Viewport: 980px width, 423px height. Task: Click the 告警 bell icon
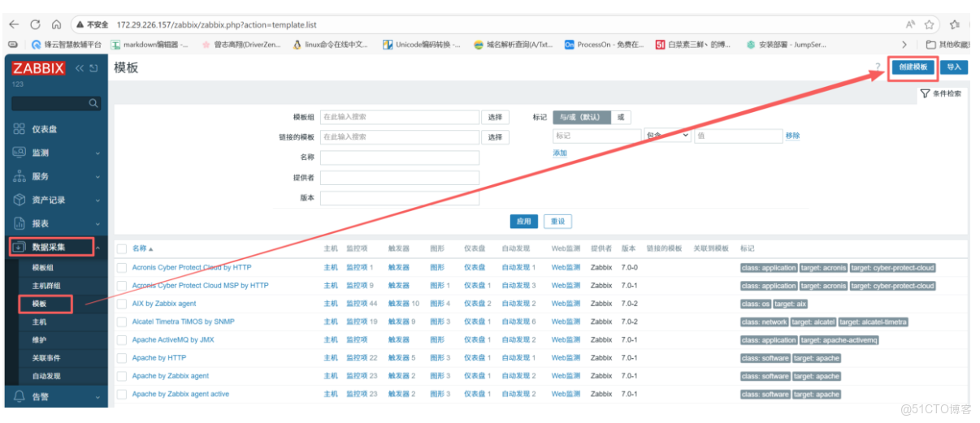point(20,396)
